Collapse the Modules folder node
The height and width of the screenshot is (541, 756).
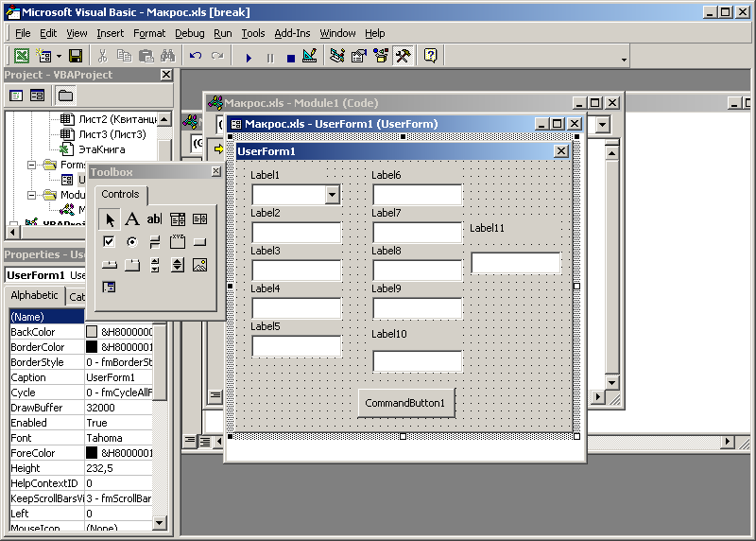click(32, 195)
